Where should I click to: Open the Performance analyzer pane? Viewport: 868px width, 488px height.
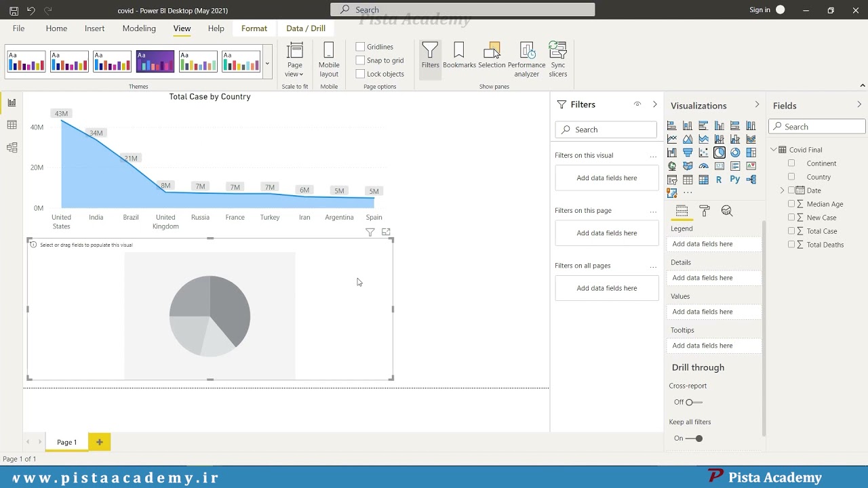[x=526, y=60]
